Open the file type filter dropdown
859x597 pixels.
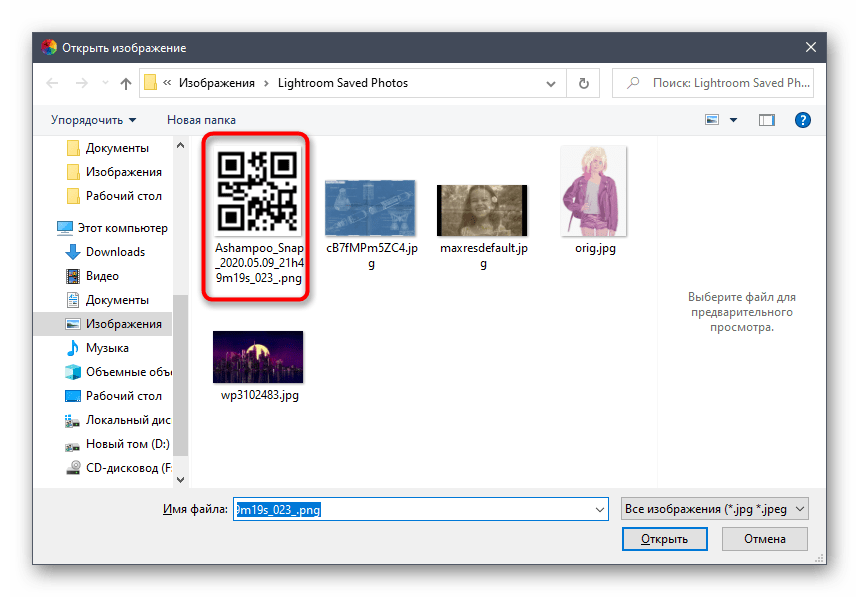[714, 509]
